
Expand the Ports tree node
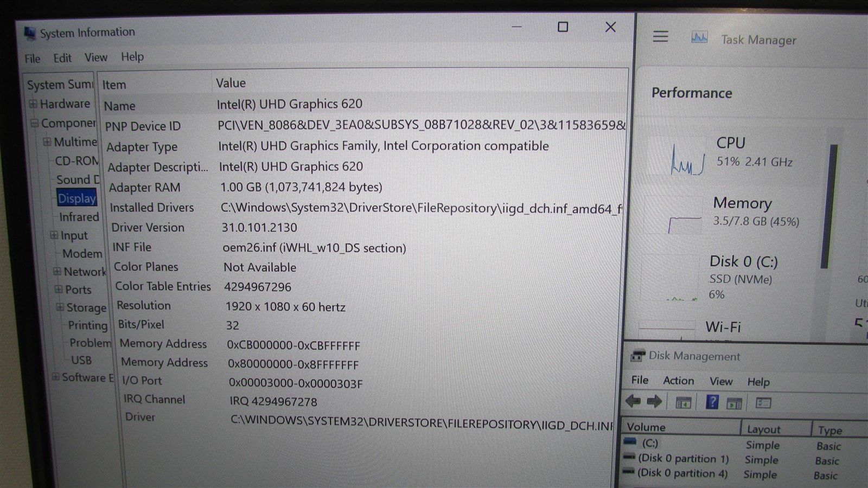(x=59, y=289)
